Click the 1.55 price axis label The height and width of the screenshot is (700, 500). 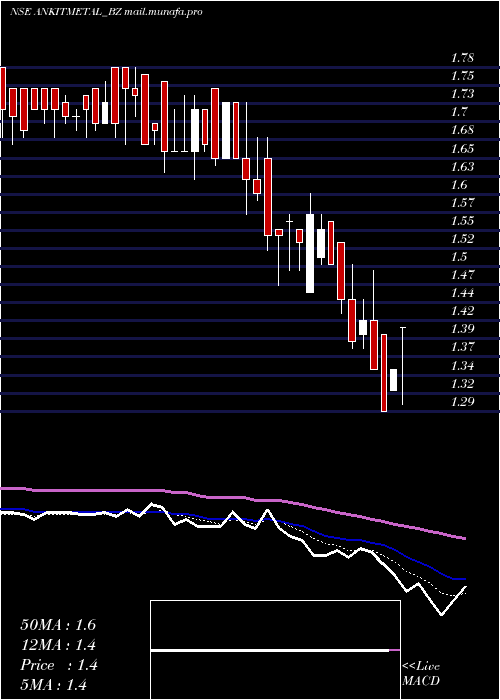coord(462,221)
